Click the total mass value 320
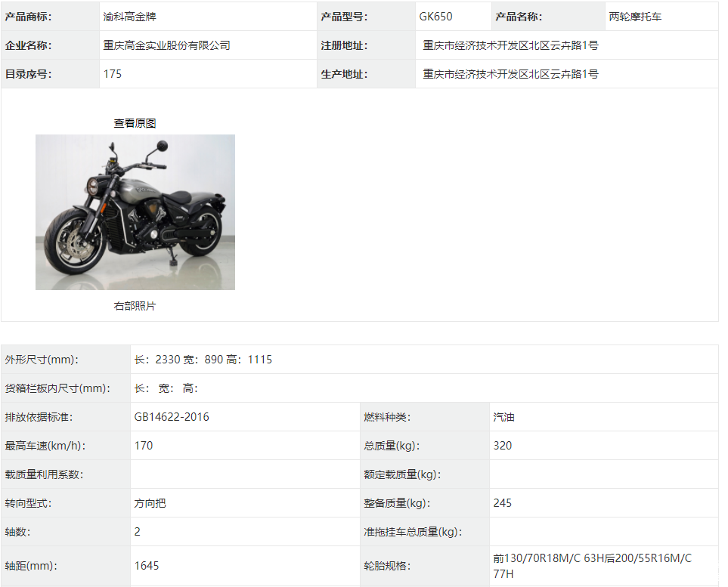 click(502, 446)
